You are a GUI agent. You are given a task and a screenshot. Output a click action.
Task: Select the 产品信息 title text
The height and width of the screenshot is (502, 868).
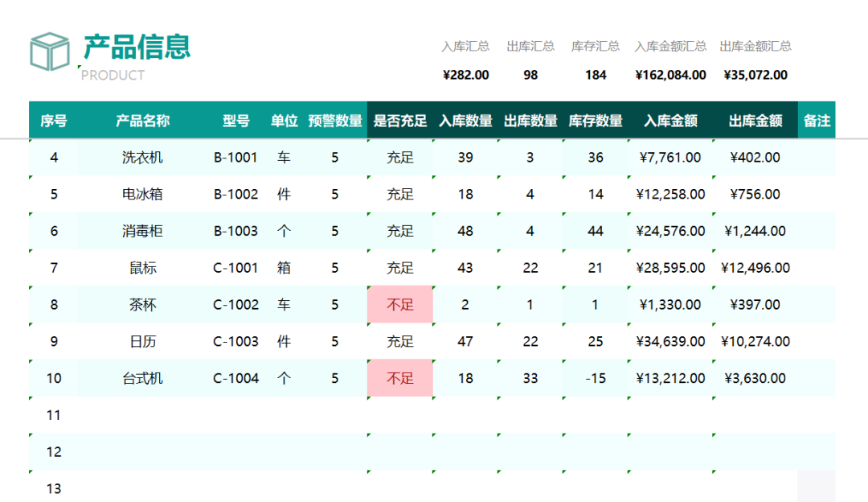tap(137, 47)
